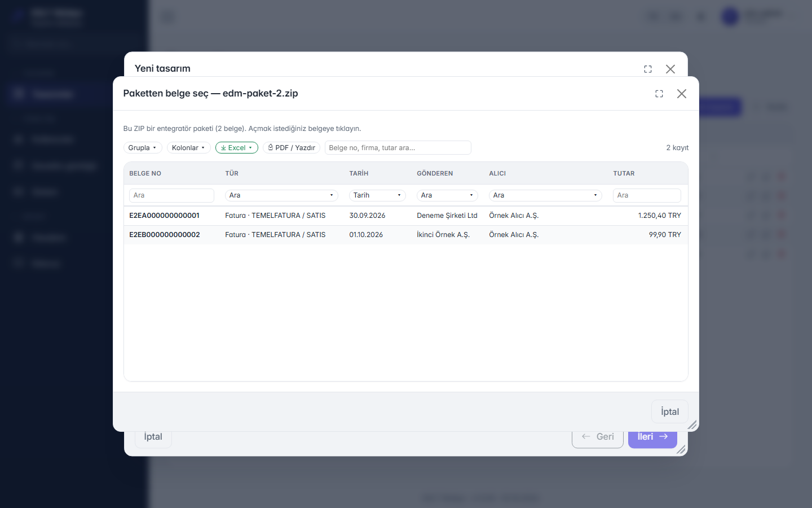The width and height of the screenshot is (812, 508).
Task: Click the 01.10.2026 date cell
Action: coord(366,235)
